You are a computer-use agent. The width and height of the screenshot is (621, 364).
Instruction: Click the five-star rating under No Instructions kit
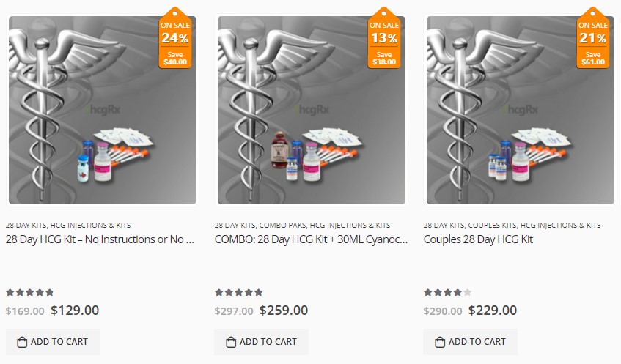[x=29, y=292]
